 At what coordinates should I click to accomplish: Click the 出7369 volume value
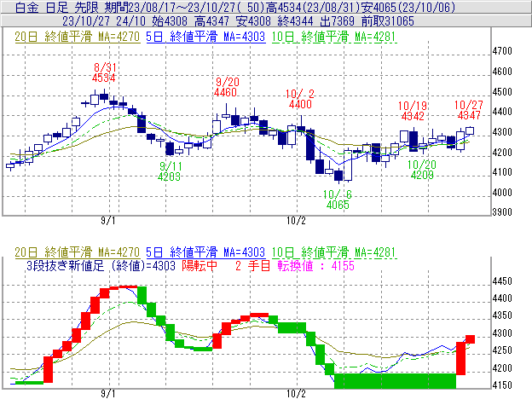338,21
